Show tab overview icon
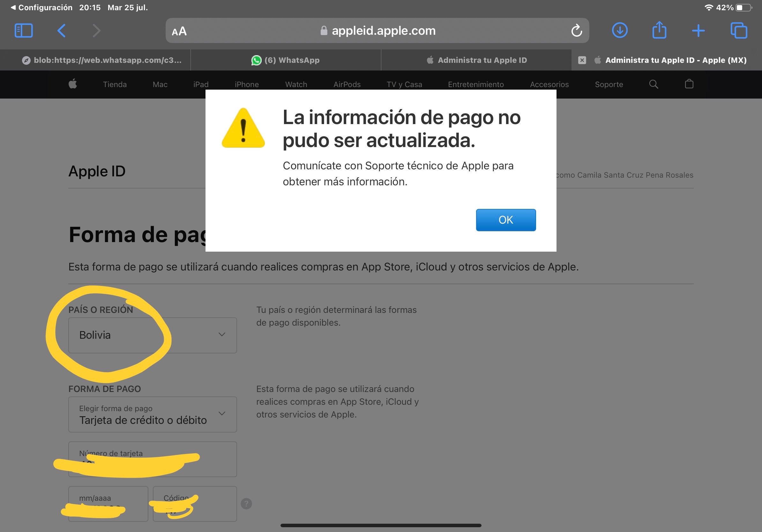 (x=739, y=31)
